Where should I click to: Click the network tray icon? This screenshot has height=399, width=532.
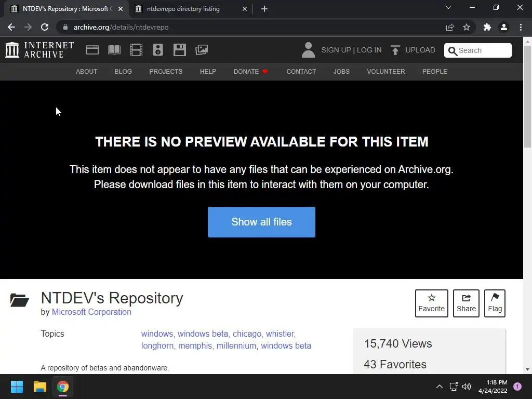click(454, 387)
